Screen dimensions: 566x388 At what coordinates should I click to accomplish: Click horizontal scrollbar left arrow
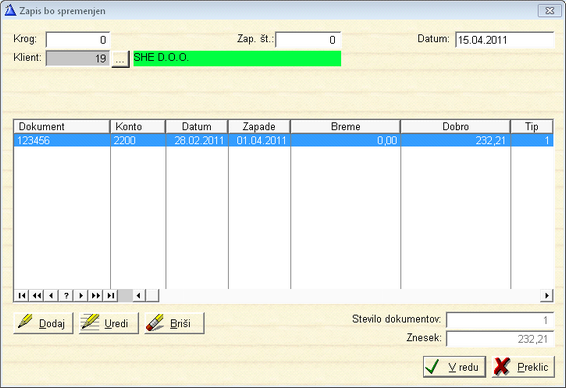[139, 296]
